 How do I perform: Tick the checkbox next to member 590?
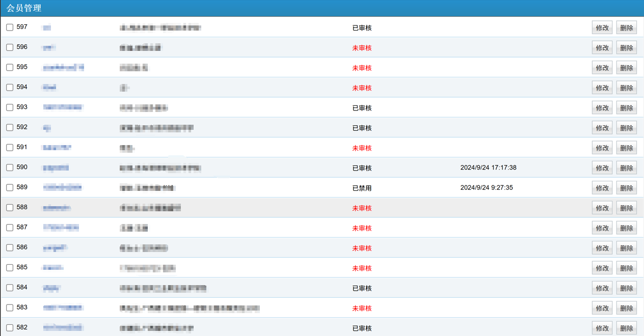10,167
